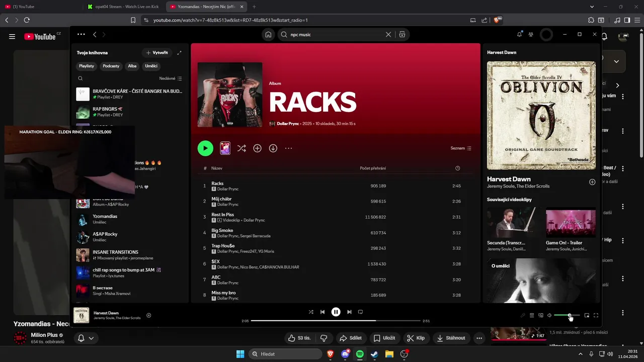The image size is (644, 362).
Task: Open В экстазе single in library
Action: [129, 291]
